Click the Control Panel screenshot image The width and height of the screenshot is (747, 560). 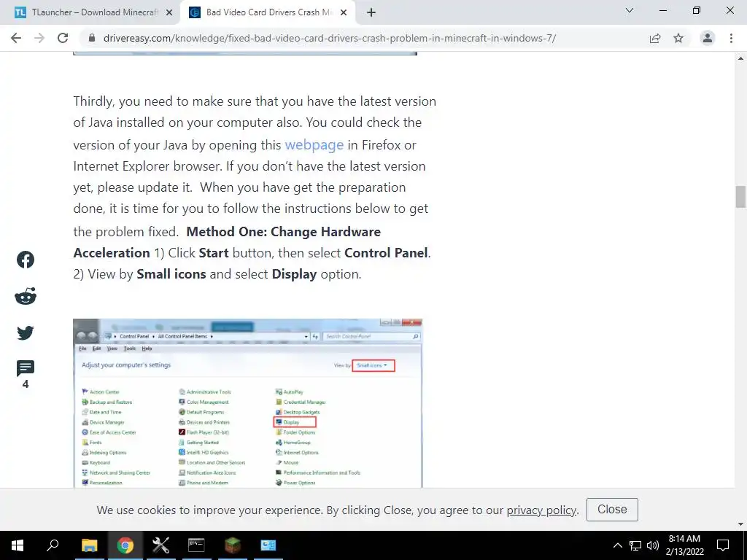coord(248,402)
